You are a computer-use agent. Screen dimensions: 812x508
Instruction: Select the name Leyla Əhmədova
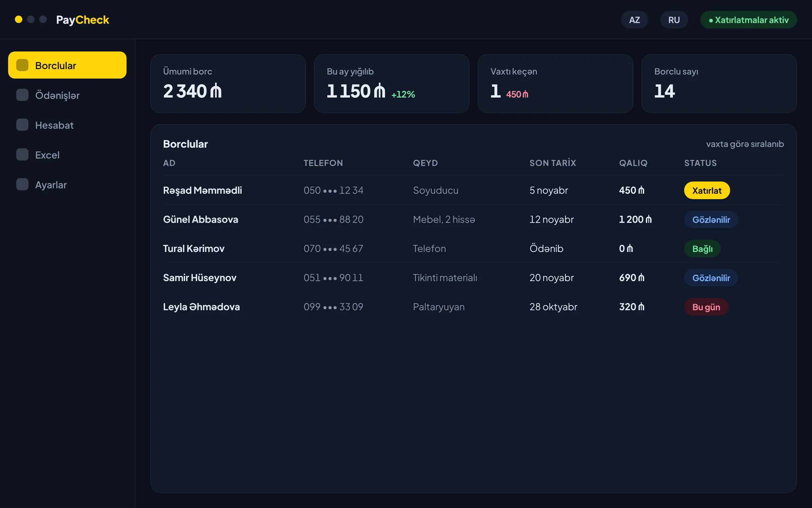pos(201,307)
